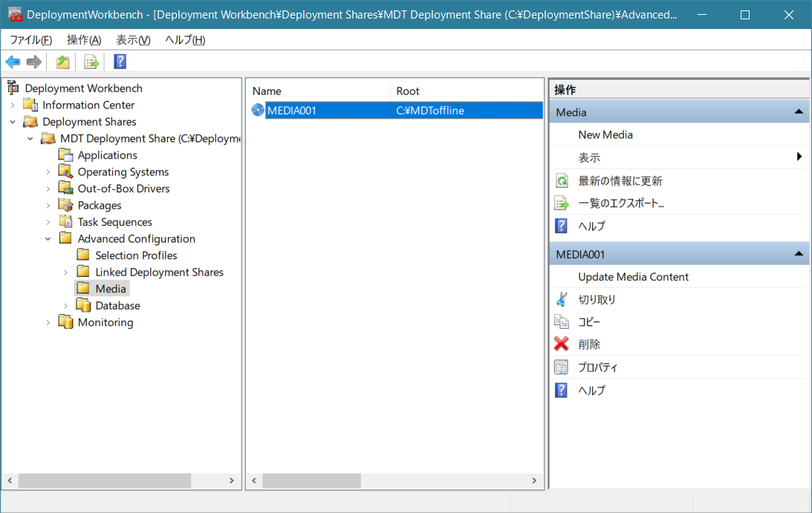Open the ファイル(F) menu
The height and width of the screenshot is (513, 812).
coord(31,40)
